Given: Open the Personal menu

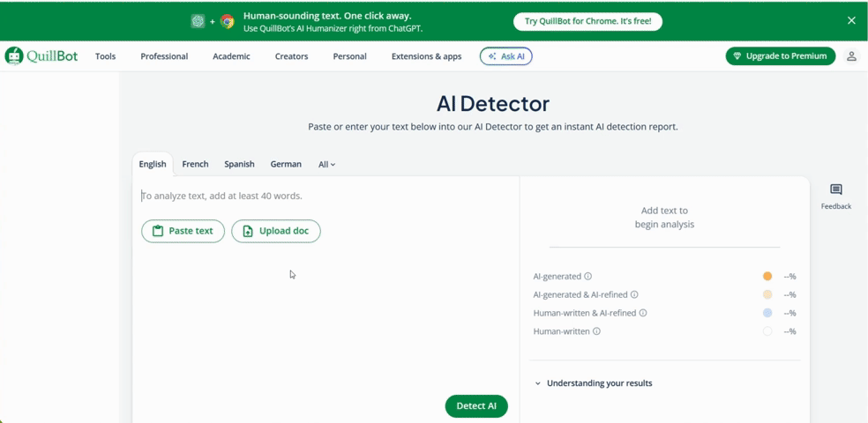Looking at the screenshot, I should click(x=350, y=56).
